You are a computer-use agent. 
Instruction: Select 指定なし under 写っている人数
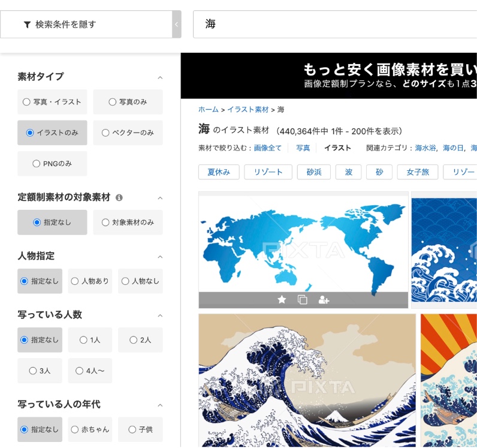(x=40, y=340)
